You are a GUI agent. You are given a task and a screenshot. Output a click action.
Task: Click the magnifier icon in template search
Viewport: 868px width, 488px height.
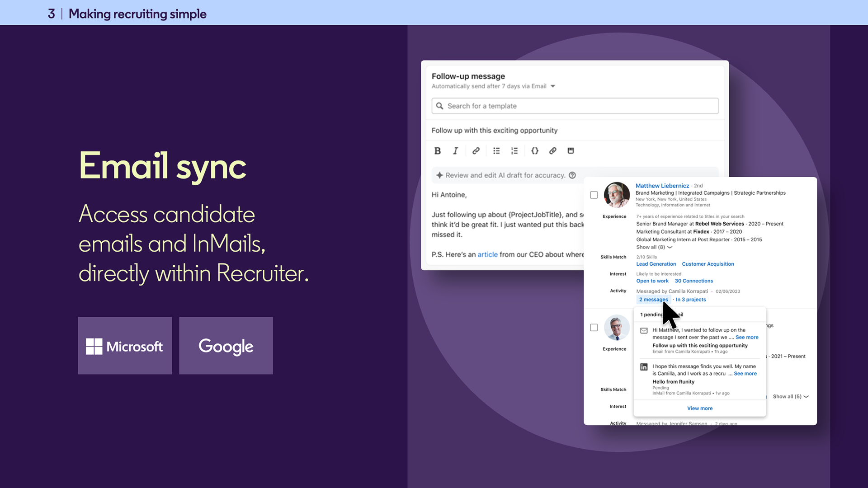pyautogui.click(x=439, y=106)
